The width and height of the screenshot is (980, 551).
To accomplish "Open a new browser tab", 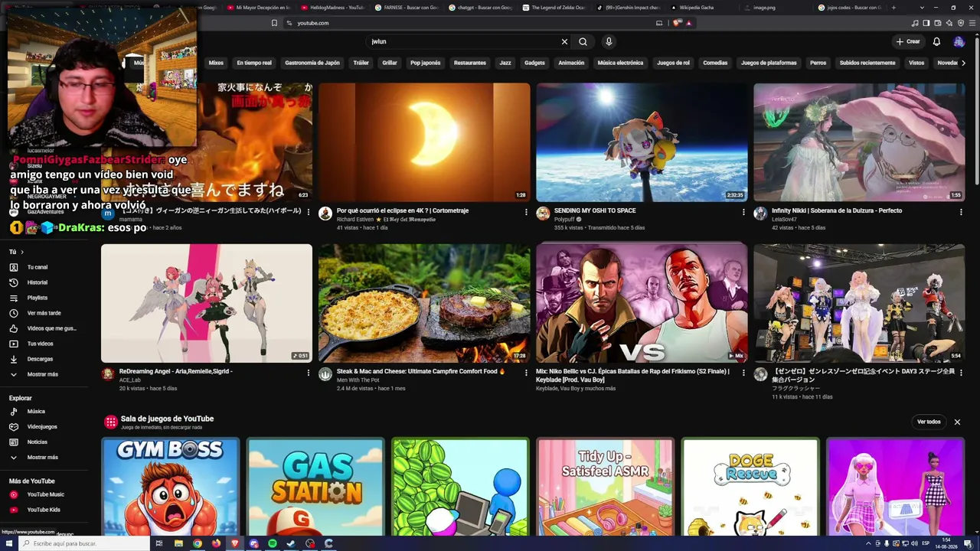I will coord(893,8).
